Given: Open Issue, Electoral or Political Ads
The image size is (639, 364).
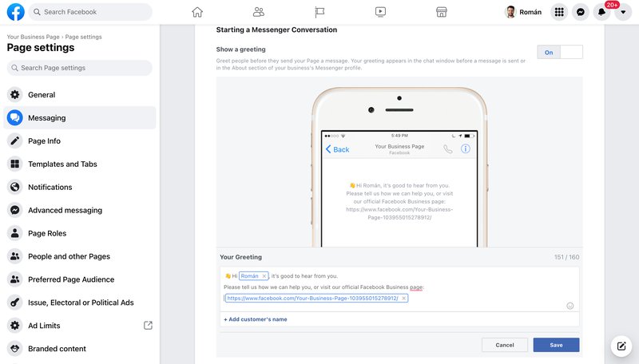Looking at the screenshot, I should point(79,303).
